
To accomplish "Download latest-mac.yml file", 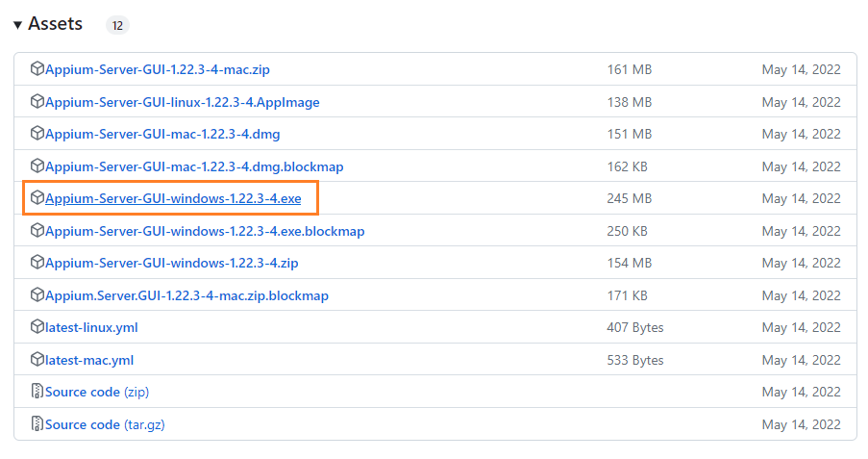I will [89, 360].
